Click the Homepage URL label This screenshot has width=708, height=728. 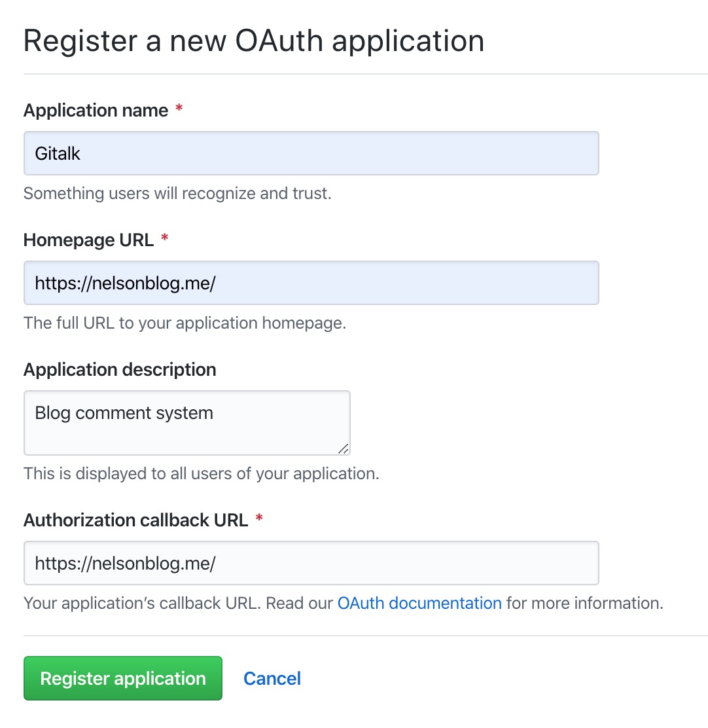[88, 240]
